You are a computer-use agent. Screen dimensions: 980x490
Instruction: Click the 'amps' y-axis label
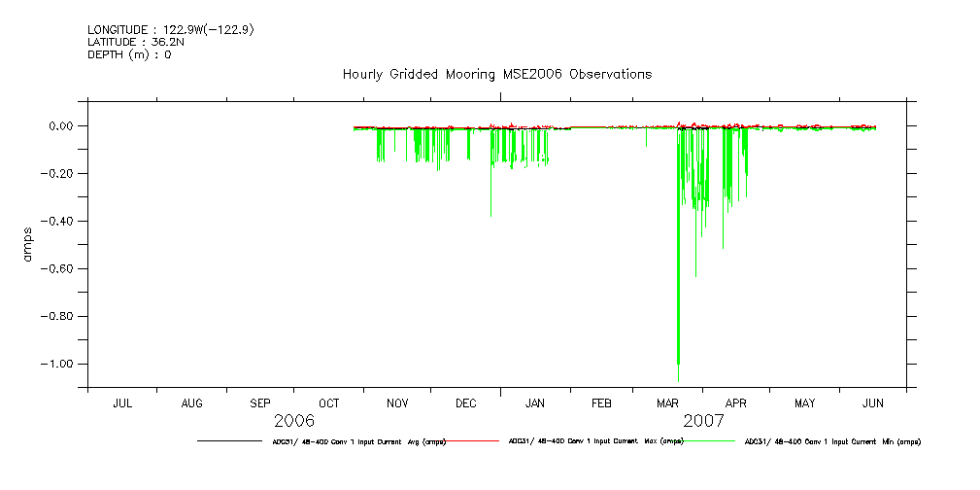coord(28,245)
